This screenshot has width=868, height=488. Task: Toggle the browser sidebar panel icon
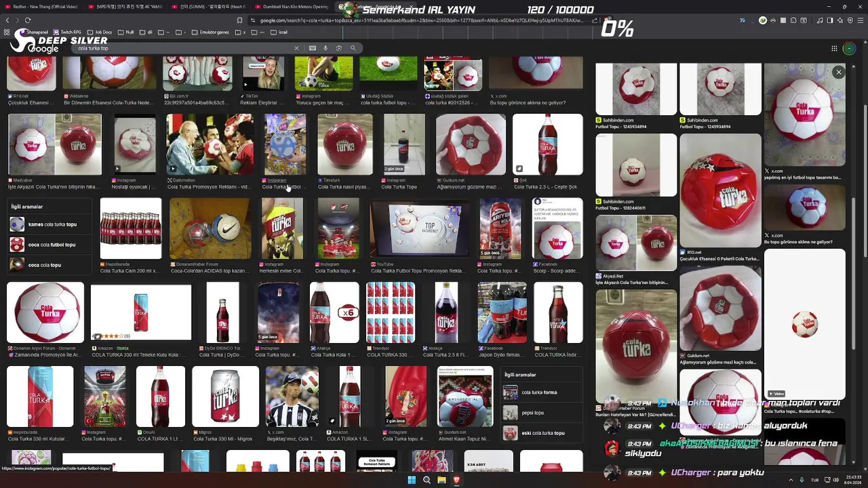click(829, 20)
